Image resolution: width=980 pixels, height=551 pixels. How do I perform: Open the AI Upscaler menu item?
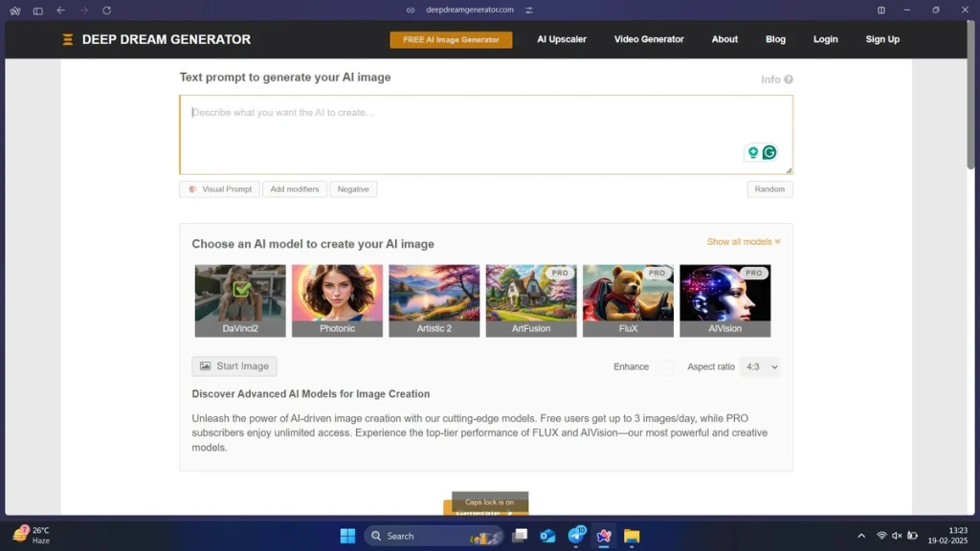tap(561, 39)
